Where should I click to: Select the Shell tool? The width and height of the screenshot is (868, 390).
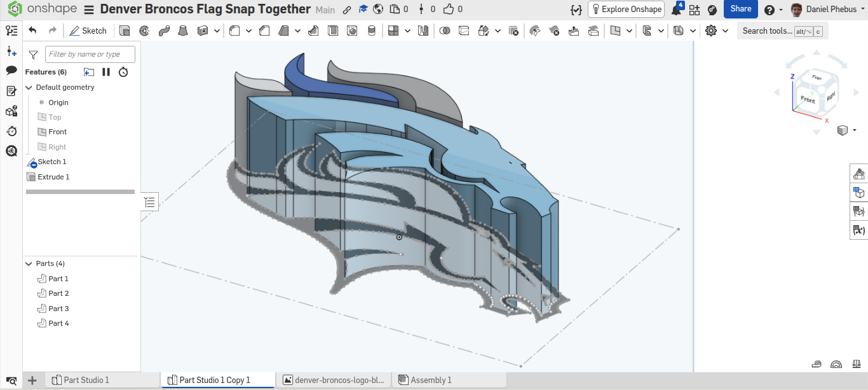(332, 31)
